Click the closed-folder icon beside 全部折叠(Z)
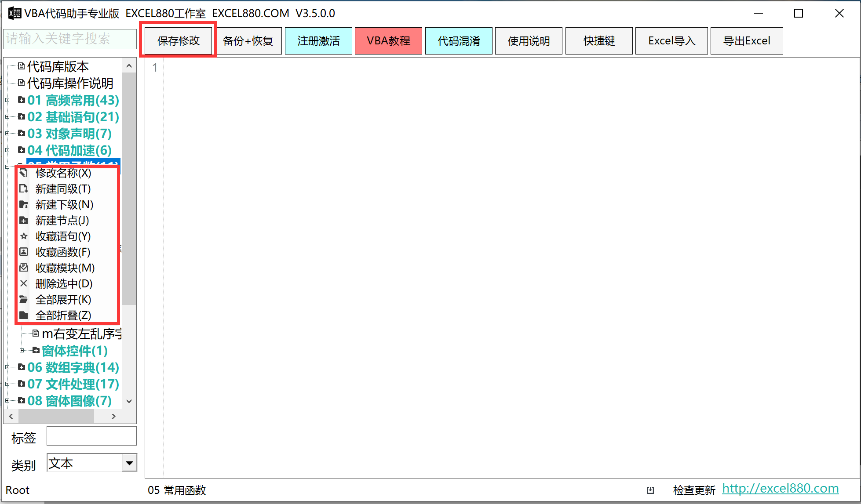Screen dimensions: 861x504 24,315
